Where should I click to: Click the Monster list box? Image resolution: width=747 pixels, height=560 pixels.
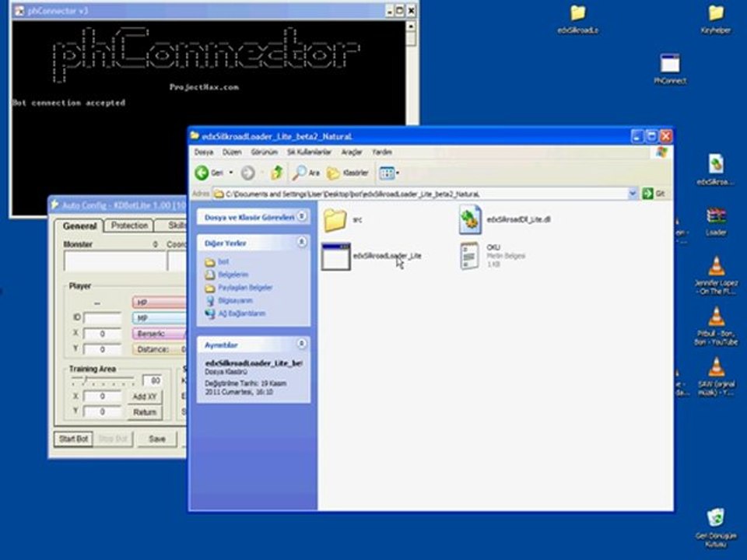(x=114, y=261)
